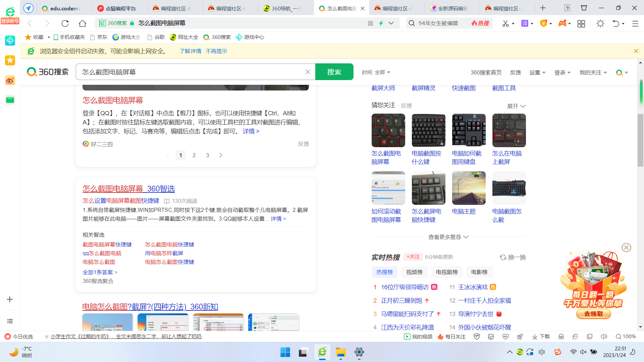Click 换一换 to refresh hot searches
Screen dimensions: 644x362
click(513, 257)
